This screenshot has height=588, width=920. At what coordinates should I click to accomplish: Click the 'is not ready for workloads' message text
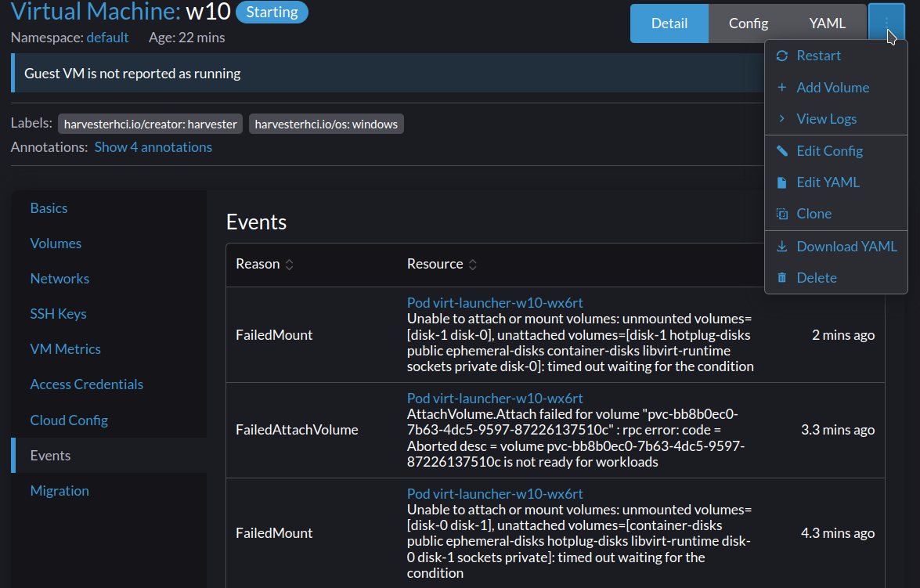tap(581, 463)
